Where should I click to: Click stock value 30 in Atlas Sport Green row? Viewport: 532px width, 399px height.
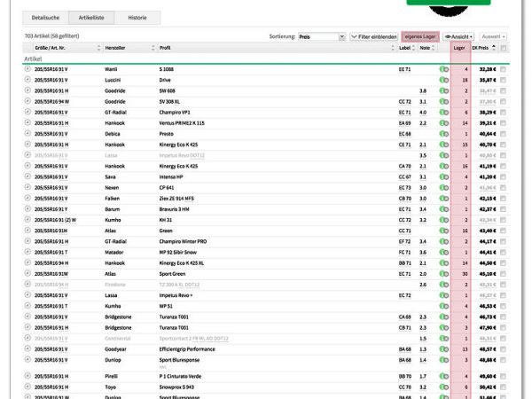pos(465,274)
